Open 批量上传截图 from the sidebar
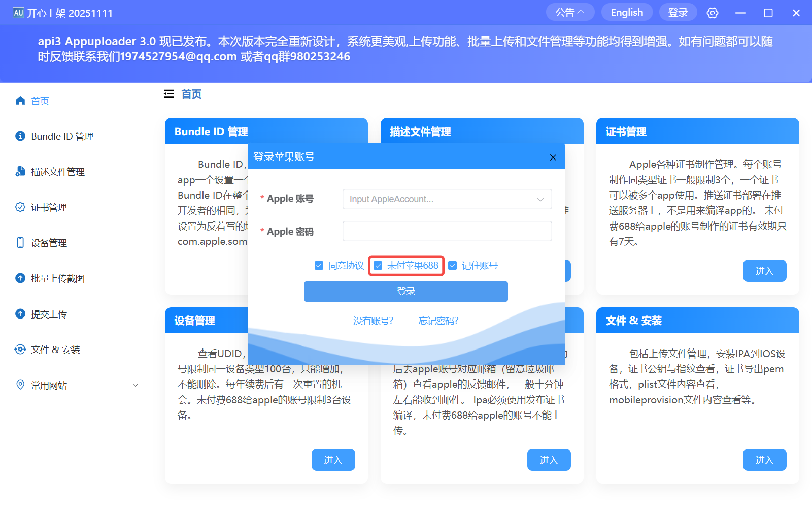 tap(56, 278)
